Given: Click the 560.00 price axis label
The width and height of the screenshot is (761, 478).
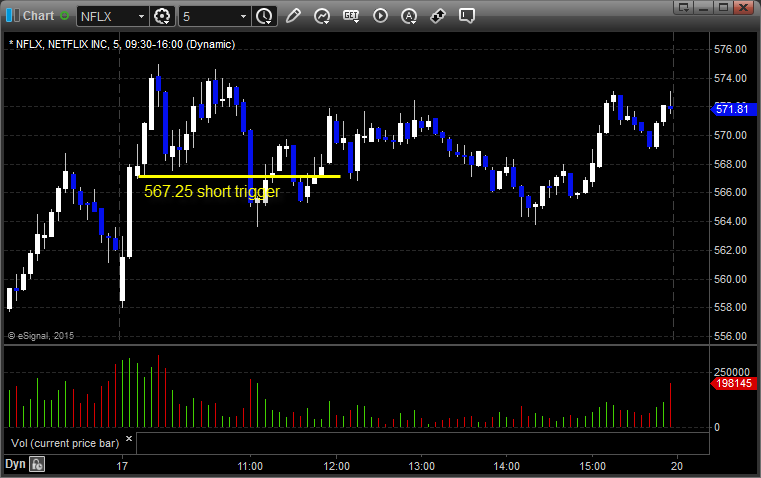Looking at the screenshot, I should [x=730, y=279].
